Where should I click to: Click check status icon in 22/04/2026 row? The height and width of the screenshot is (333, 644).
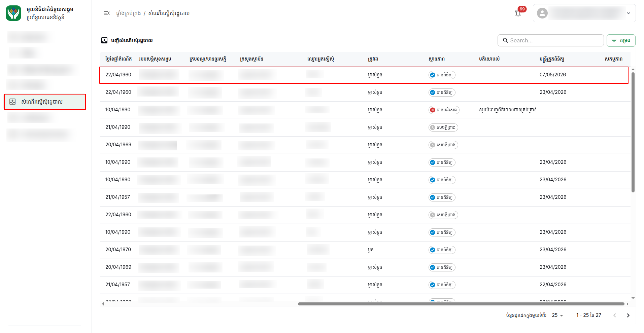point(433,285)
